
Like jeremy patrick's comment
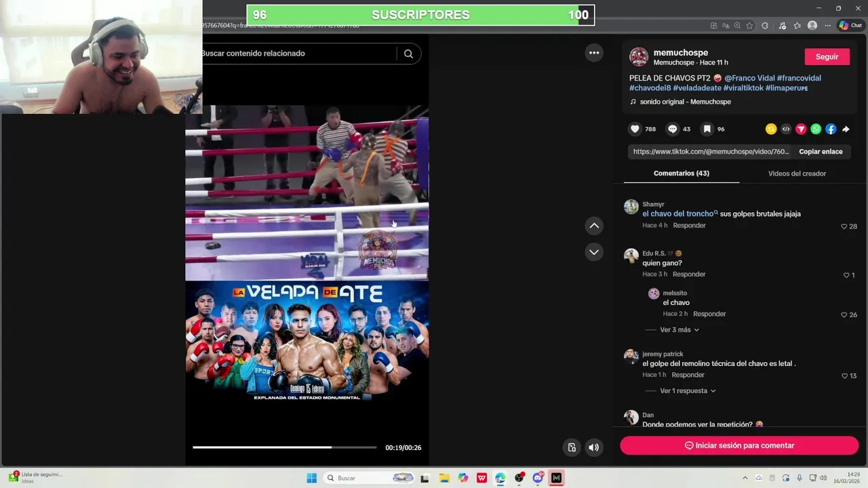[844, 375]
